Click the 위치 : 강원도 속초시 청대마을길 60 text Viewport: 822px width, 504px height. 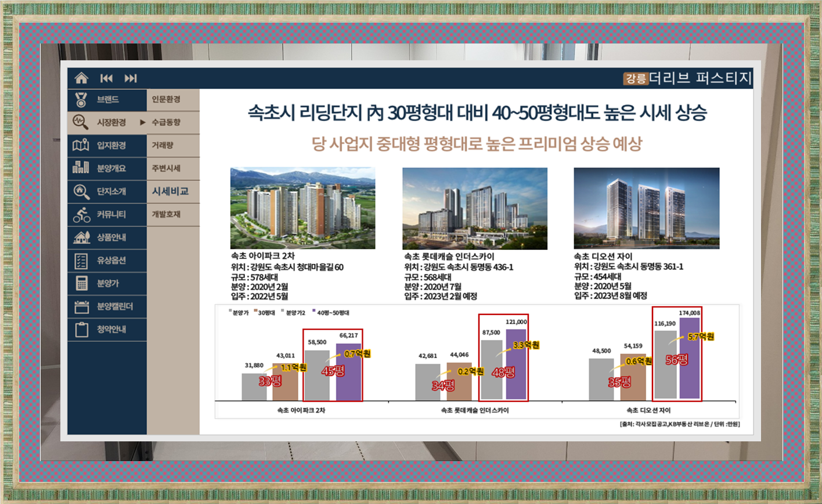(287, 267)
